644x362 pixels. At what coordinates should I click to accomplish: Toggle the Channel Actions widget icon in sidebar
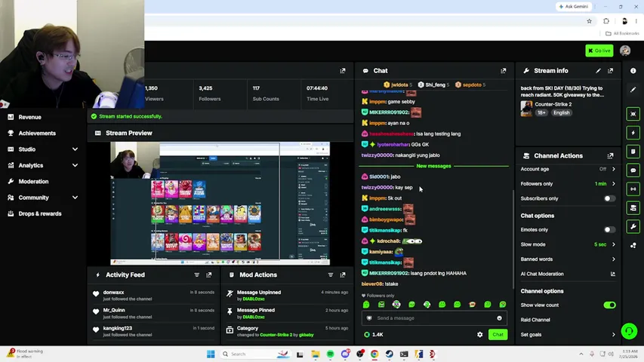pyautogui.click(x=633, y=207)
